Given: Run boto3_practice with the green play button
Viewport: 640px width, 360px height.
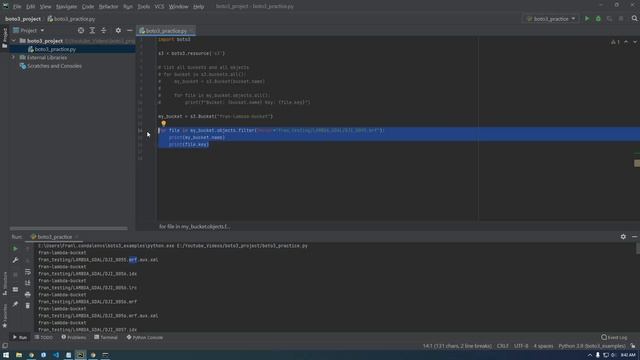Looking at the screenshot, I should coord(587,19).
